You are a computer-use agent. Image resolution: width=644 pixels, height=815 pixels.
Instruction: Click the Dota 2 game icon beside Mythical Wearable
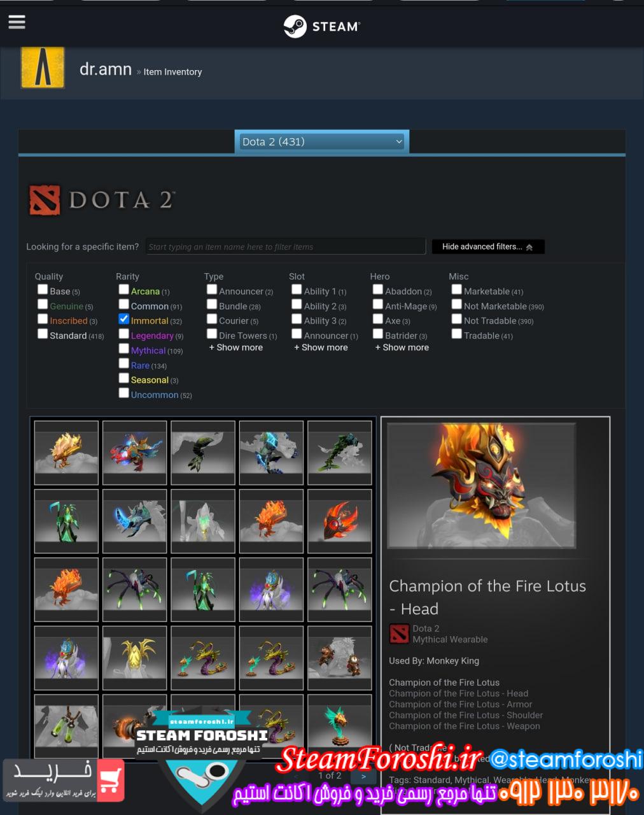(399, 634)
